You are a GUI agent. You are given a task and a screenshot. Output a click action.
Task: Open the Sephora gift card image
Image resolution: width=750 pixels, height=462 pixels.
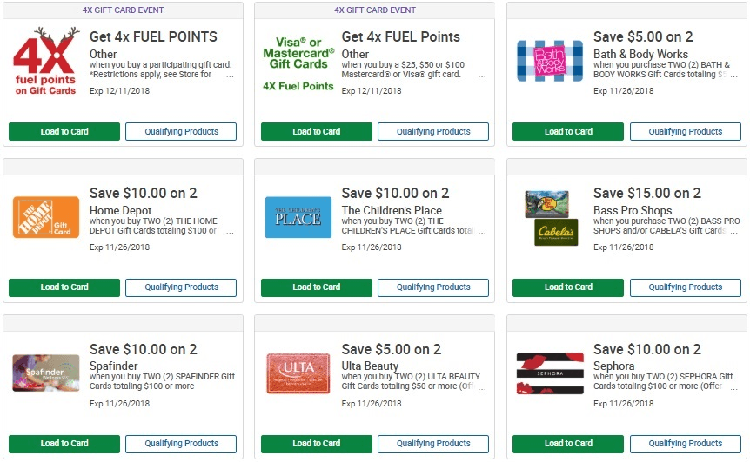coord(550,373)
